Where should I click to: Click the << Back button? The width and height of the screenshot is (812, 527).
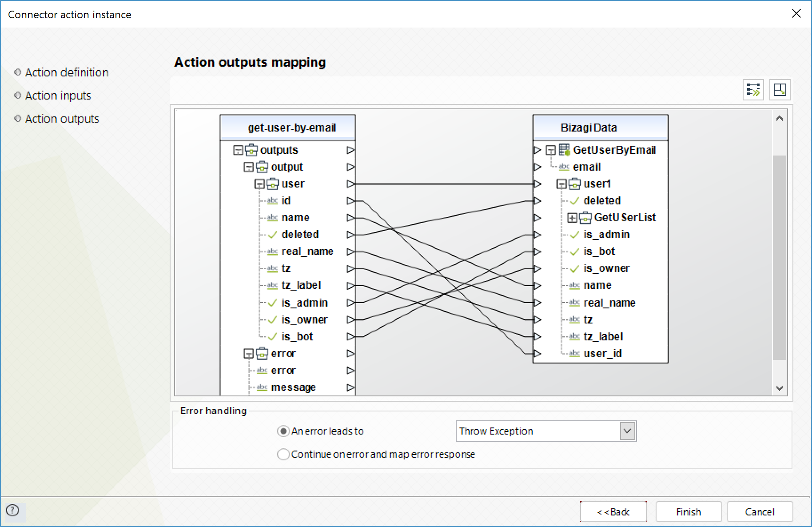pos(613,512)
